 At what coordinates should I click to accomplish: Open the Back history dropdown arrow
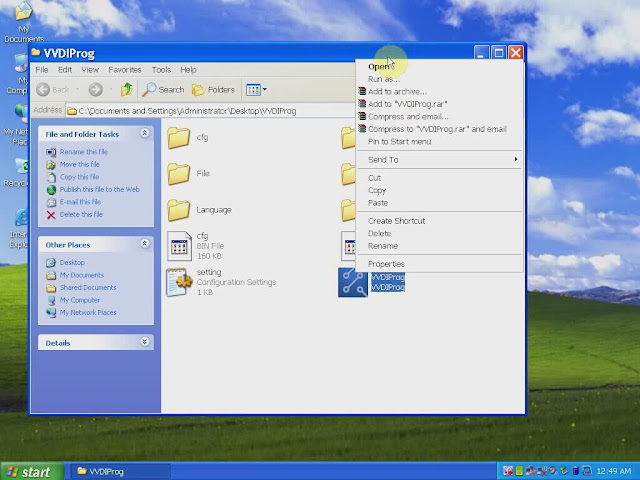[78, 89]
